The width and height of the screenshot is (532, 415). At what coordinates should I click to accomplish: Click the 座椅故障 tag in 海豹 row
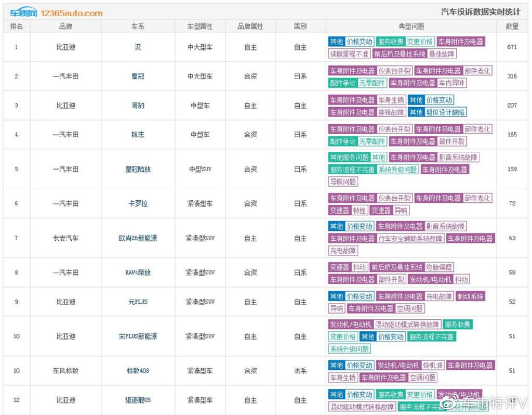pos(391,112)
